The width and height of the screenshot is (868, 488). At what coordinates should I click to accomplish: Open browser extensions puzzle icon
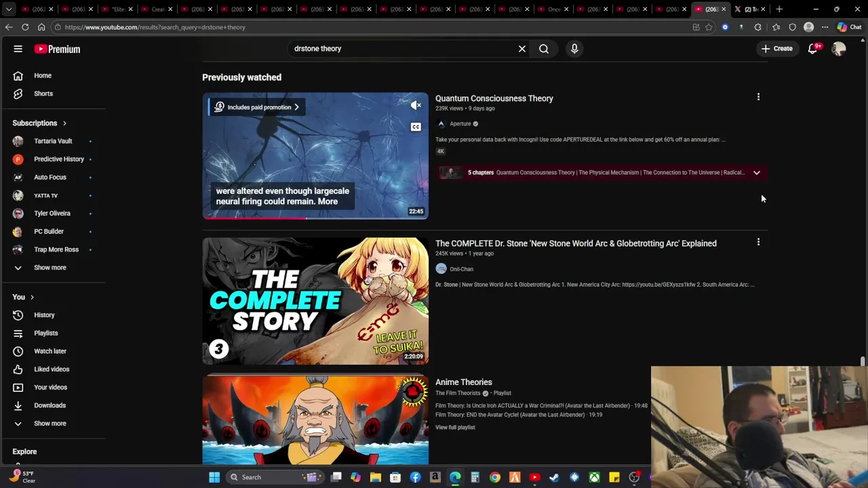(757, 27)
